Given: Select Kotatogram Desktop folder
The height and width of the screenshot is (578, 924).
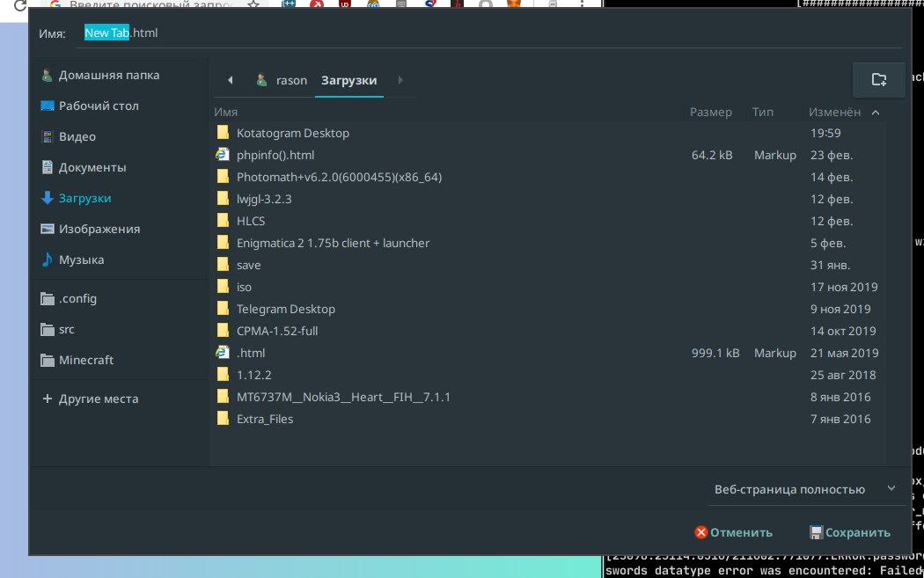Looking at the screenshot, I should tap(548, 133).
